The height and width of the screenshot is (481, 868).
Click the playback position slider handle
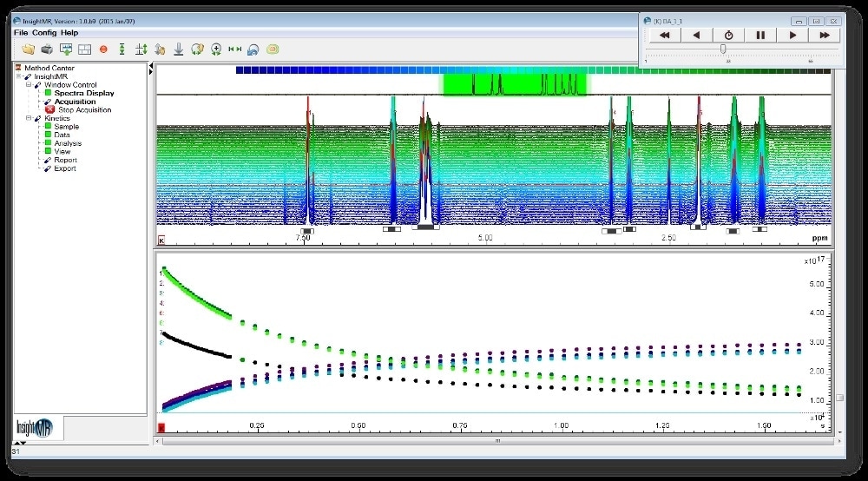[723, 49]
